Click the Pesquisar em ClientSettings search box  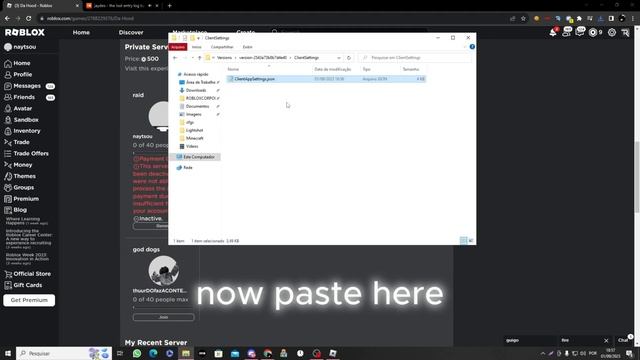(x=415, y=58)
